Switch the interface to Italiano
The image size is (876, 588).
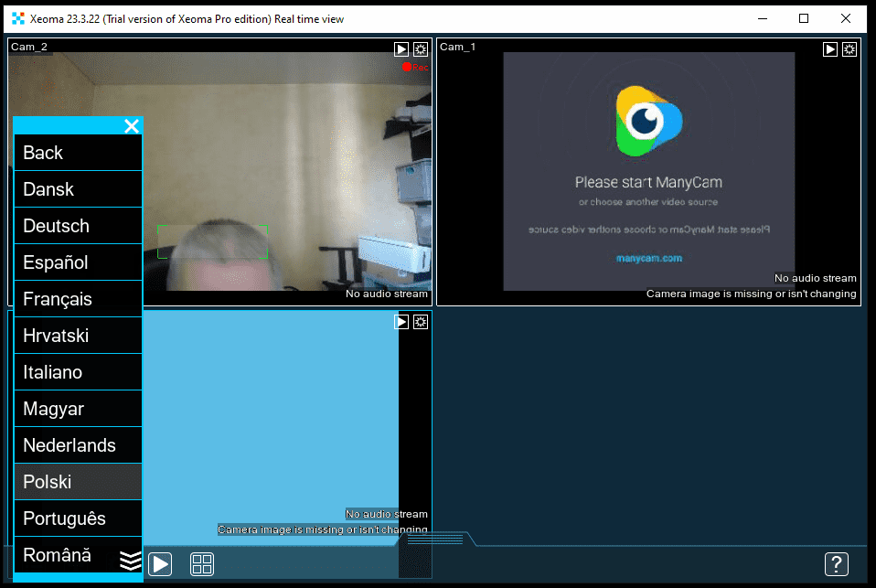point(79,372)
